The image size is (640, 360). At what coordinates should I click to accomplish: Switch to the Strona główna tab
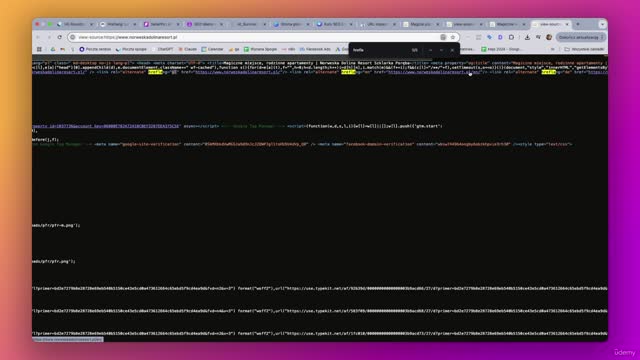click(x=291, y=24)
